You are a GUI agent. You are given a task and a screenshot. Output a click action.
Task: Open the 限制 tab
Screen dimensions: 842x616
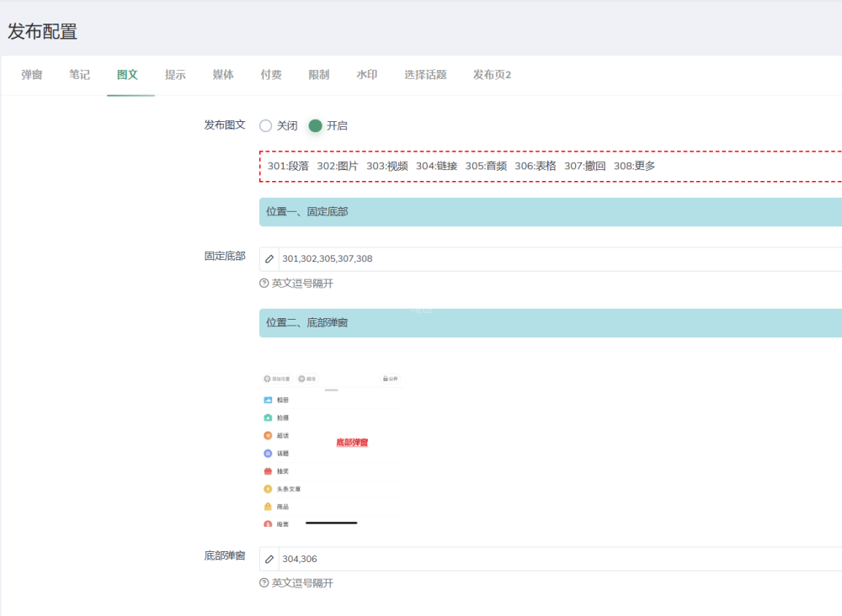pyautogui.click(x=319, y=75)
